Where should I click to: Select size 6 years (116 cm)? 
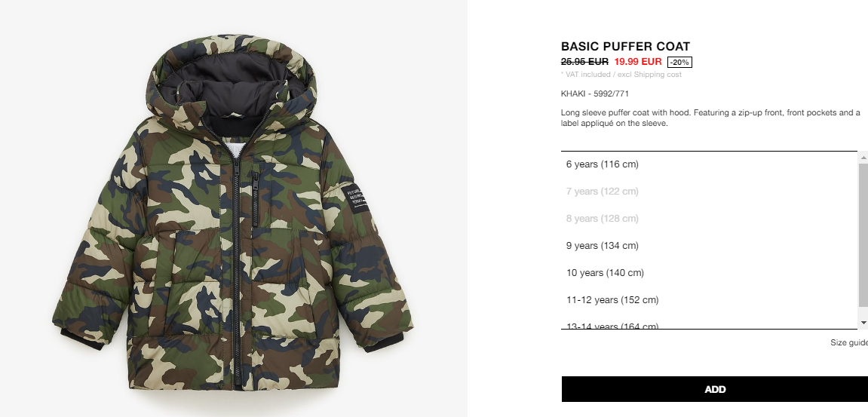point(709,164)
